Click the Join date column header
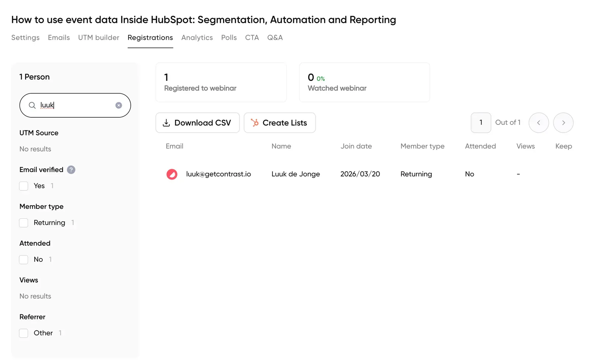The image size is (589, 364). (x=356, y=146)
